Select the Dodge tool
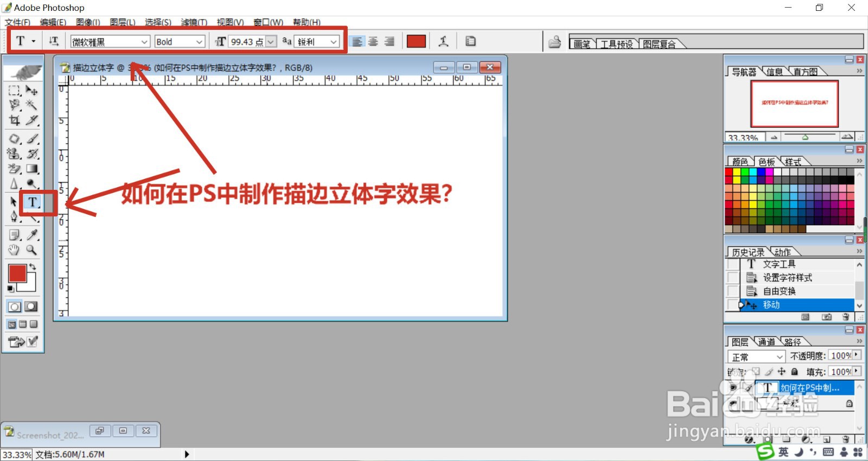The height and width of the screenshot is (461, 868). [x=32, y=183]
